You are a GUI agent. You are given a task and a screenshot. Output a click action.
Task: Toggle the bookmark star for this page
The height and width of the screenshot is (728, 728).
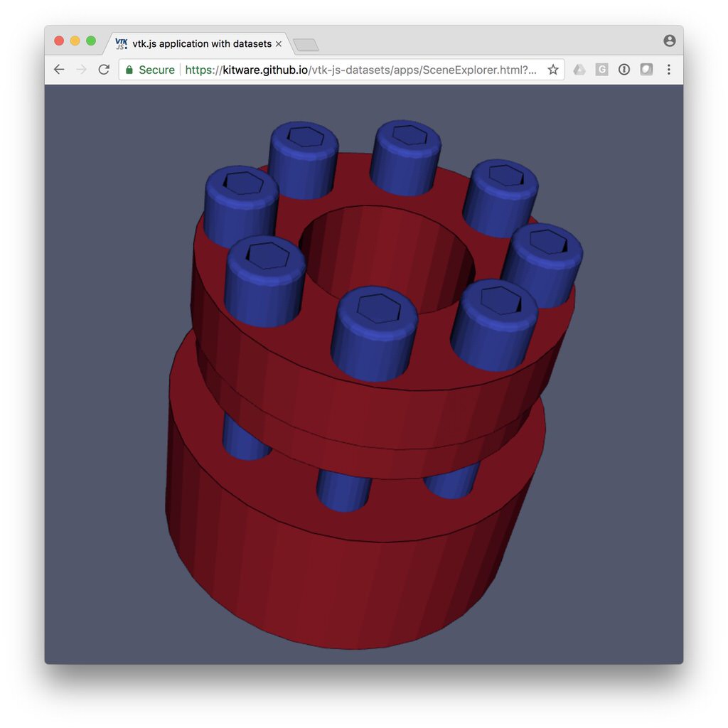point(553,70)
